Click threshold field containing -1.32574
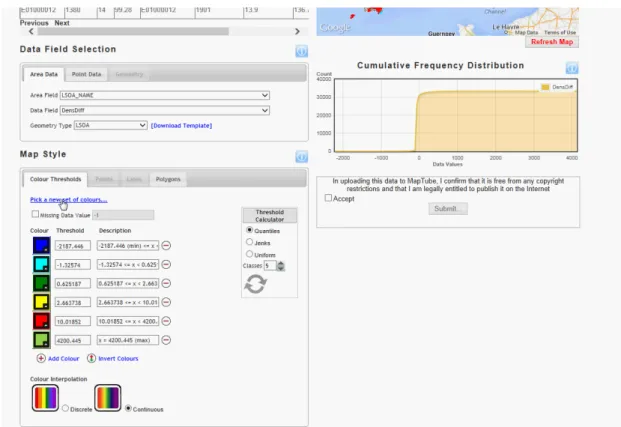 (x=73, y=265)
